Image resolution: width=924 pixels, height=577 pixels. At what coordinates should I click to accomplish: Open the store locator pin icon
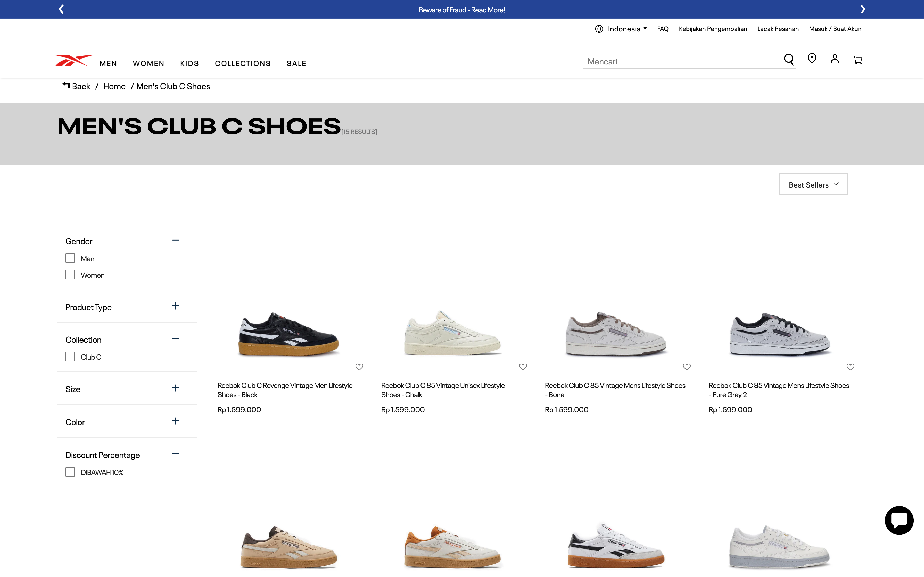[812, 58]
